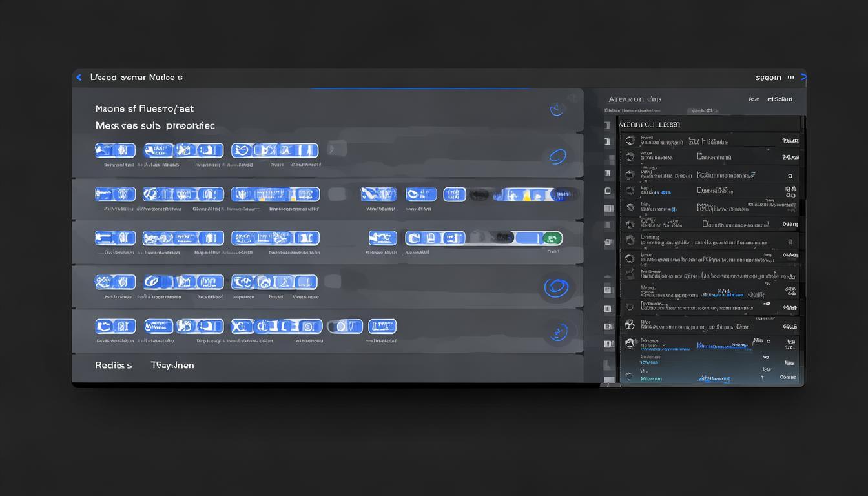
Task: Click the bars icon next to "sgeom"
Action: tap(790, 77)
